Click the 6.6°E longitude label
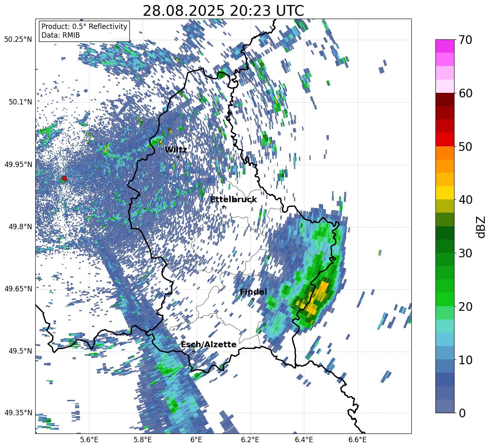The height and width of the screenshot is (448, 491). click(x=357, y=440)
